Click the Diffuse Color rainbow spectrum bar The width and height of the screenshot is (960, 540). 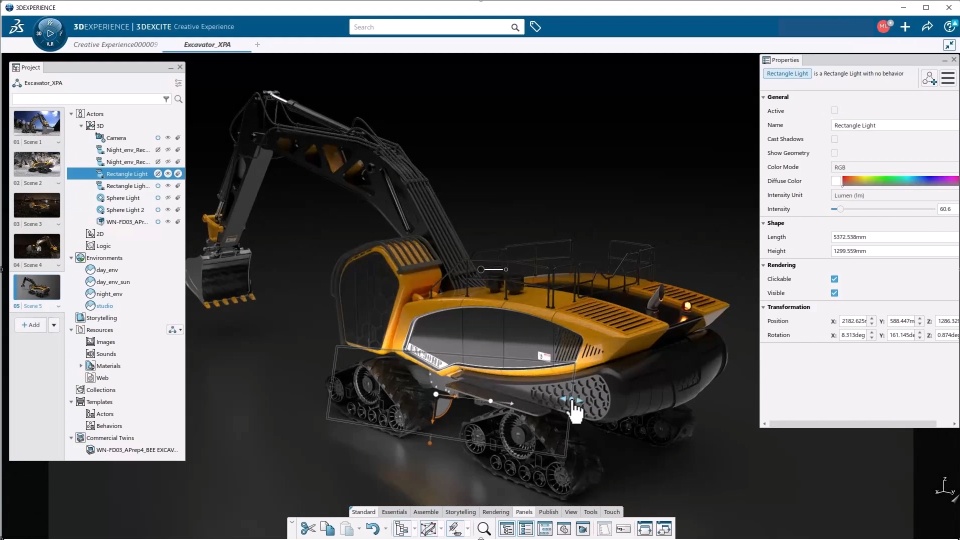click(x=901, y=181)
